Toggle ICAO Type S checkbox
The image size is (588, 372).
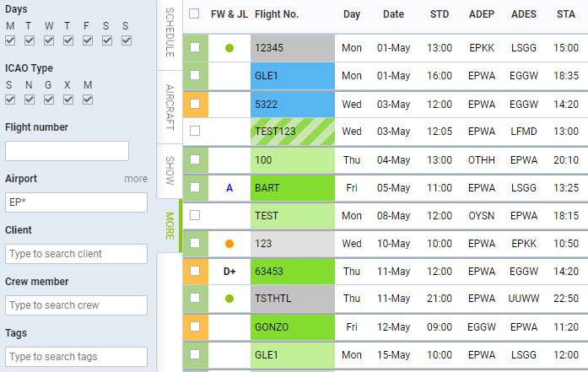coord(10,100)
